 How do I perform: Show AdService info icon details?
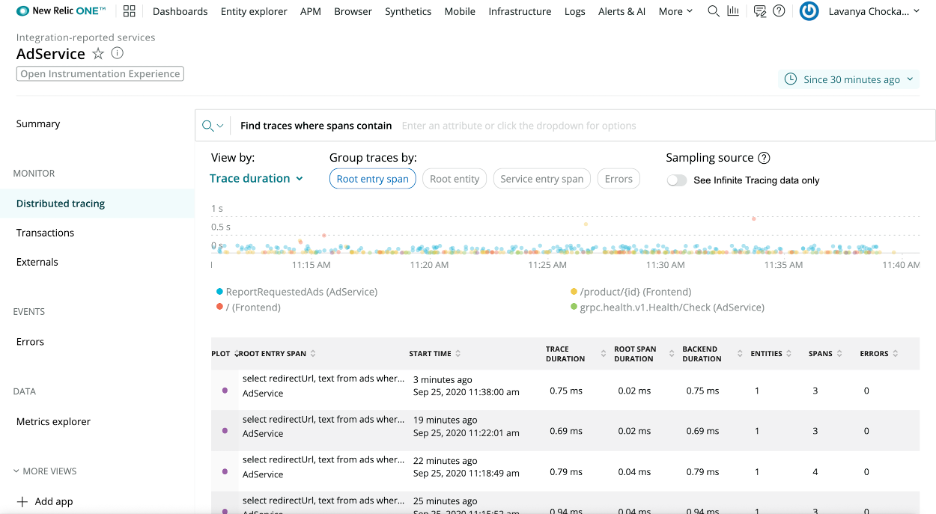pos(118,53)
